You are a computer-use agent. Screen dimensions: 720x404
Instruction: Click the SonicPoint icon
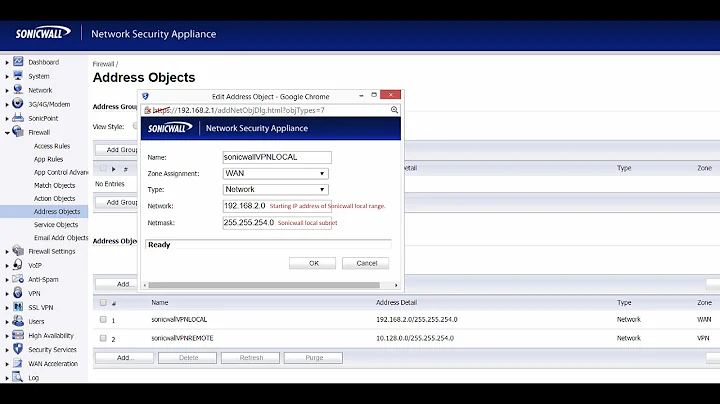pyautogui.click(x=18, y=118)
